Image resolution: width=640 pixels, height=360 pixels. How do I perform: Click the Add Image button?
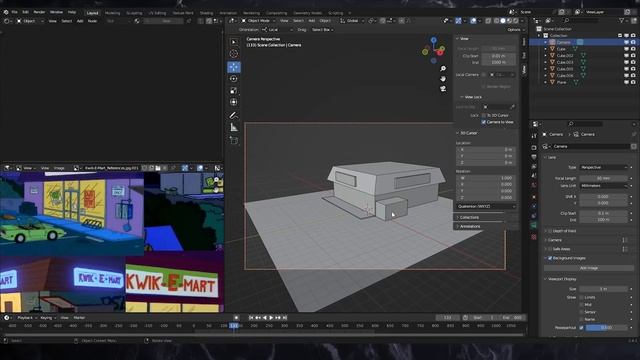tap(589, 268)
